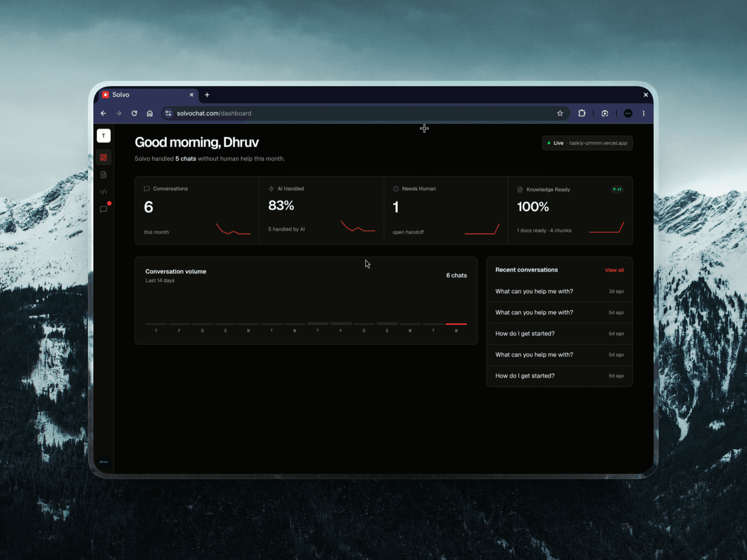The image size is (747, 560).
Task: Click the white T workspace logo
Action: click(x=104, y=135)
